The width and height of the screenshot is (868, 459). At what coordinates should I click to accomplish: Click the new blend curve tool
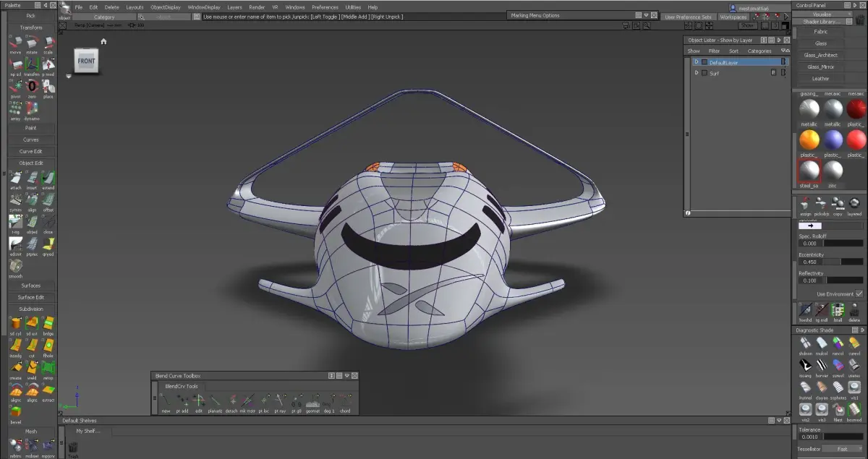(166, 403)
